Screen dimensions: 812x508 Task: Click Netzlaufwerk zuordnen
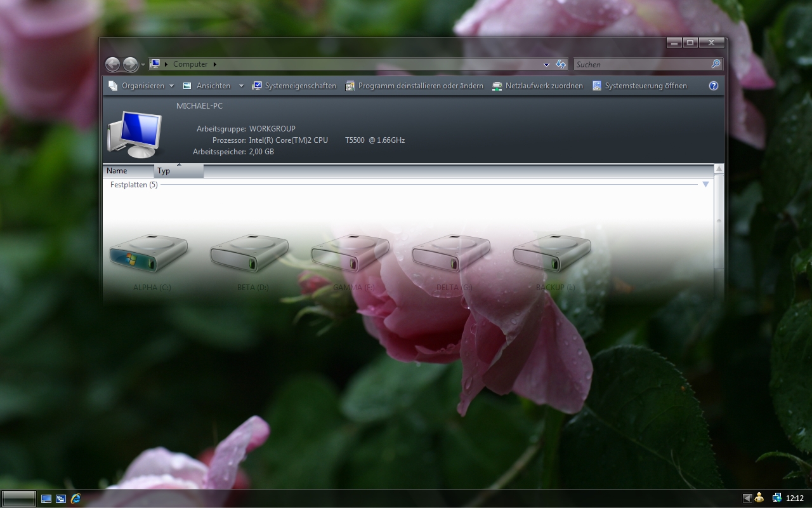538,86
